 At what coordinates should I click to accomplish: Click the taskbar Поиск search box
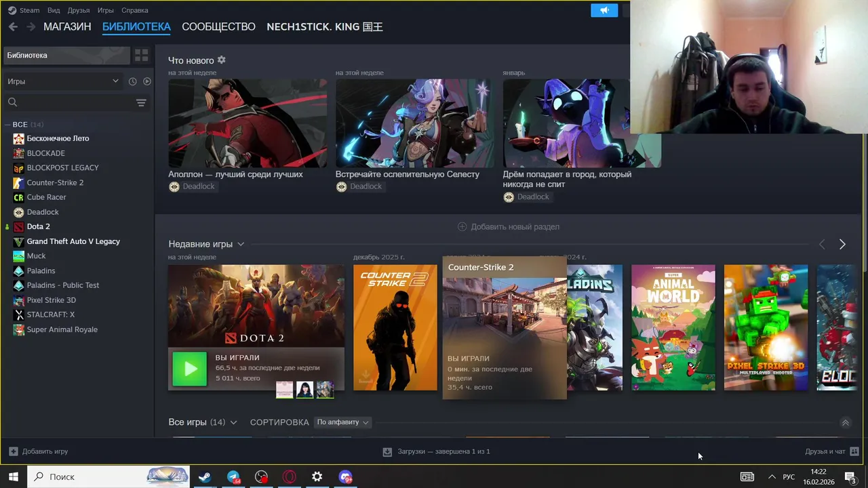click(108, 476)
